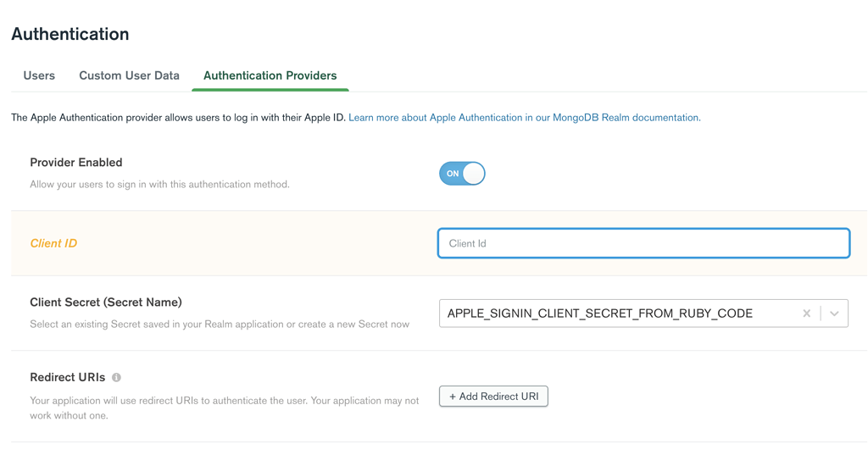Click the 'Select an existing Secret' helper text
This screenshot has height=455, width=868.
pos(220,324)
